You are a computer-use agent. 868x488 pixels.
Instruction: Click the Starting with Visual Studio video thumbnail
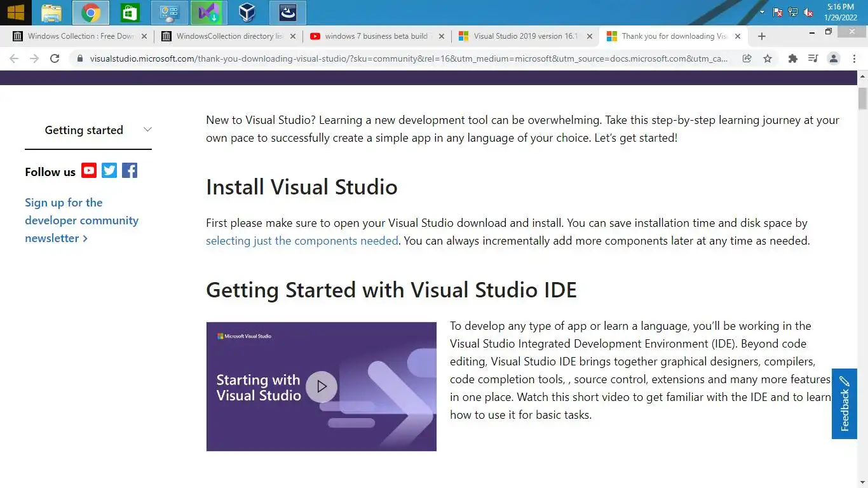pyautogui.click(x=322, y=386)
